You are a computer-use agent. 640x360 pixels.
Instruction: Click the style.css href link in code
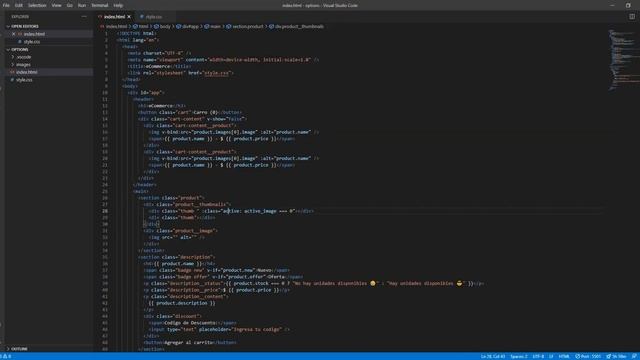coord(216,73)
